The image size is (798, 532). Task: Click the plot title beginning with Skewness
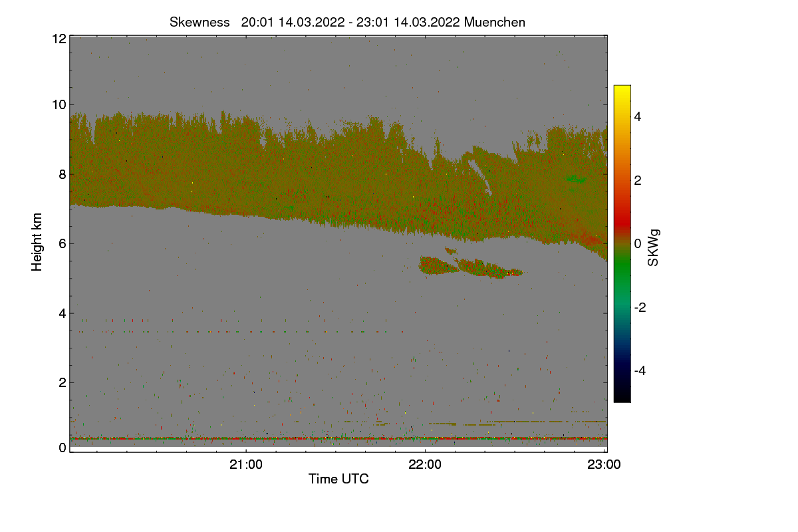[x=347, y=22]
